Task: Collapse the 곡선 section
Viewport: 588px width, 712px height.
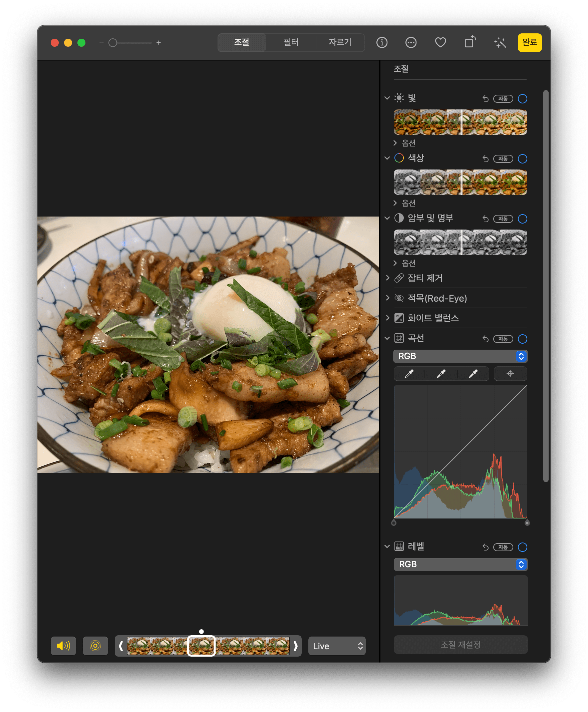Action: tap(387, 338)
